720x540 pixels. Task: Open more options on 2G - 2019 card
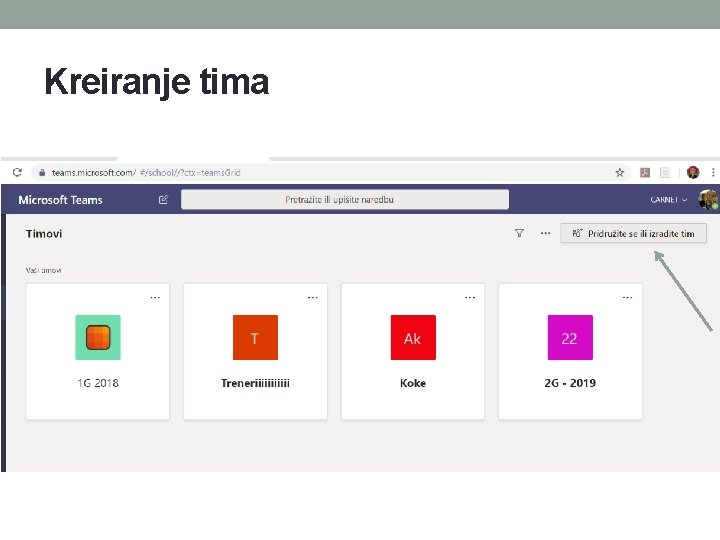(627, 298)
